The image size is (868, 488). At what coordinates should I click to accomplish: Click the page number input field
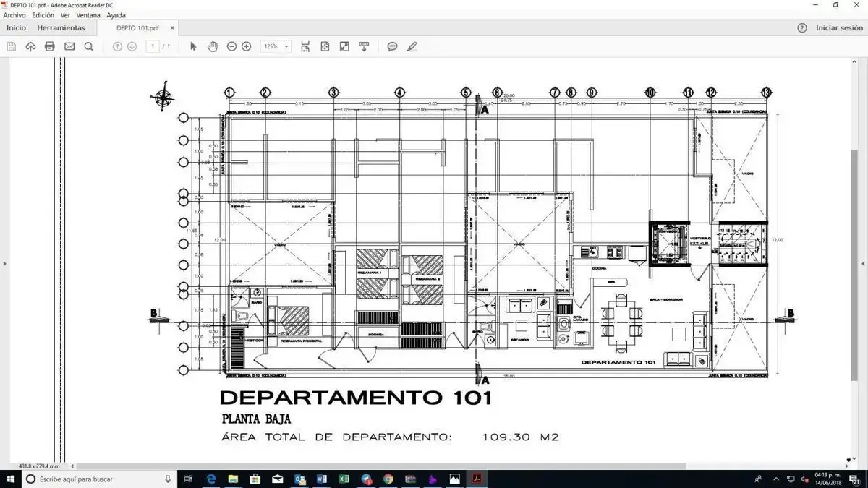click(x=153, y=46)
